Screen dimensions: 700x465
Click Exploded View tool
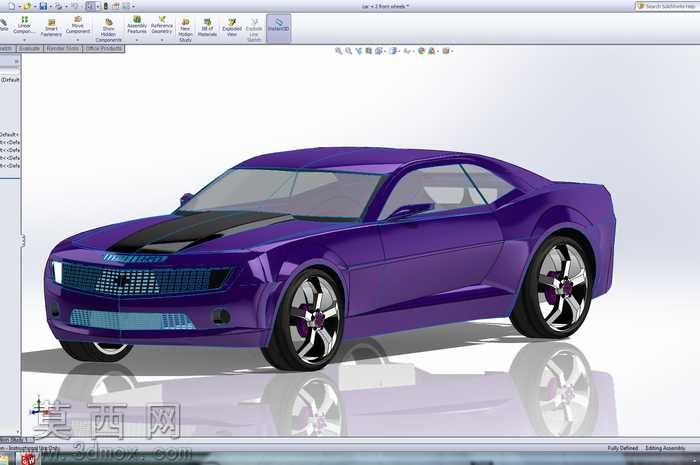coord(232,28)
